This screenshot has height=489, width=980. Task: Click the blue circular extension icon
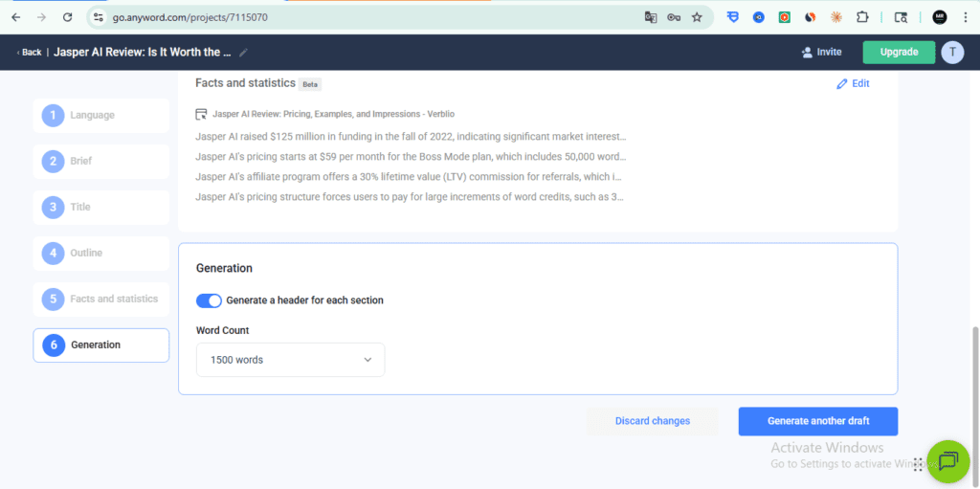(759, 17)
